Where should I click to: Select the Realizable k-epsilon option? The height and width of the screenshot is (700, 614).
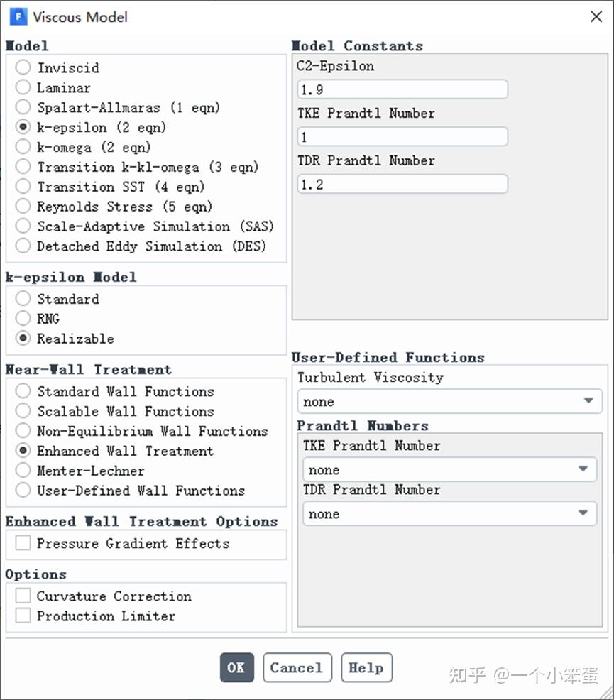pos(23,338)
